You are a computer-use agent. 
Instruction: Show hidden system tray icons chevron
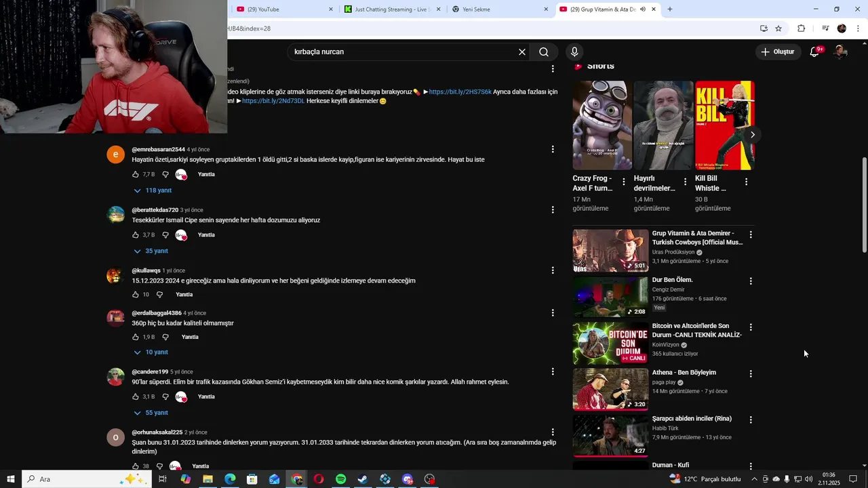(754, 479)
